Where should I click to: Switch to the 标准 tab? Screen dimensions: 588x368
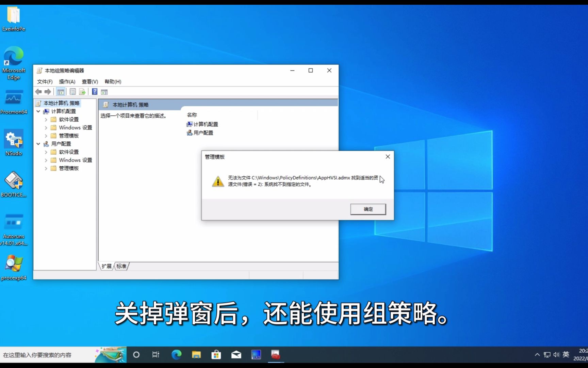click(121, 266)
